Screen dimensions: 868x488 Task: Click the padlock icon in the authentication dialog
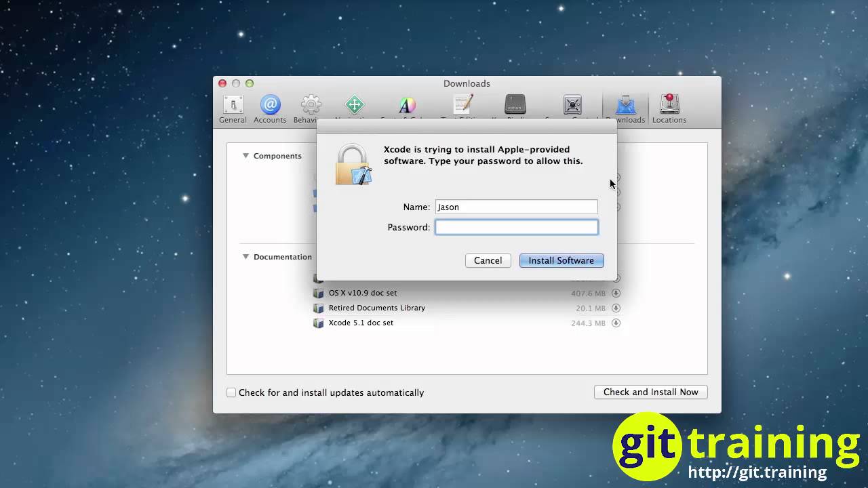point(353,164)
